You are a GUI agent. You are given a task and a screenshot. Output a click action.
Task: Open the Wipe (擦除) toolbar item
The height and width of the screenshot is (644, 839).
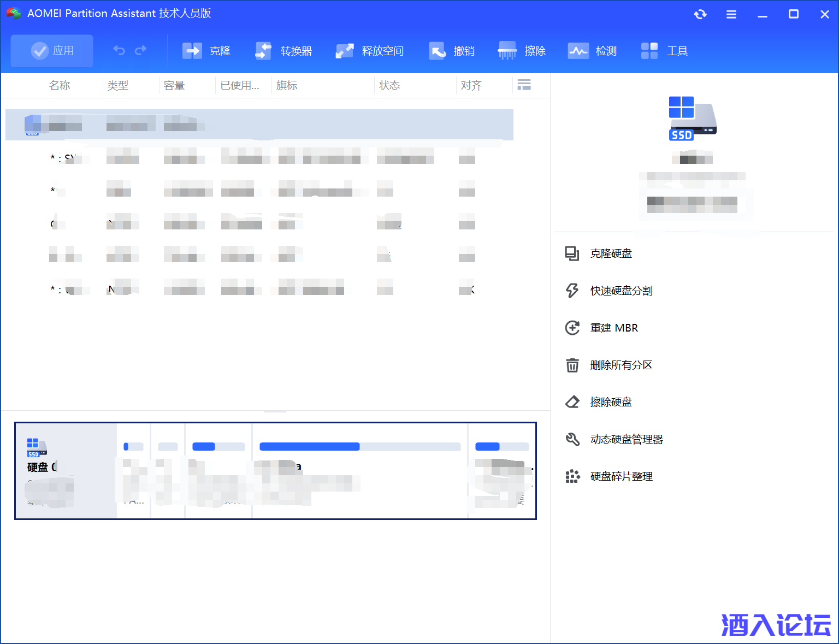tap(522, 51)
